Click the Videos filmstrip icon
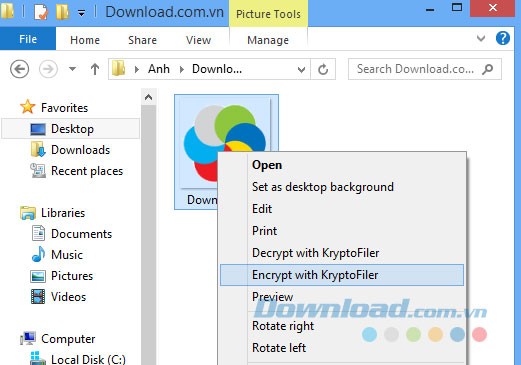 (x=38, y=297)
